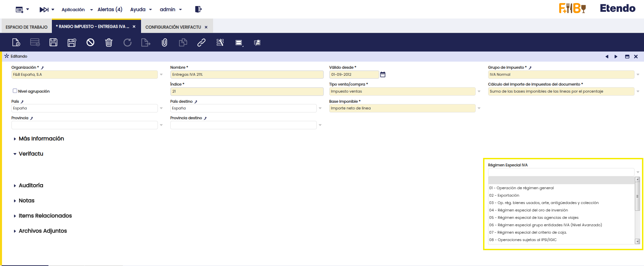This screenshot has height=266, width=644.
Task: Toggle the Nivel agrupación checkbox
Action: [x=15, y=91]
